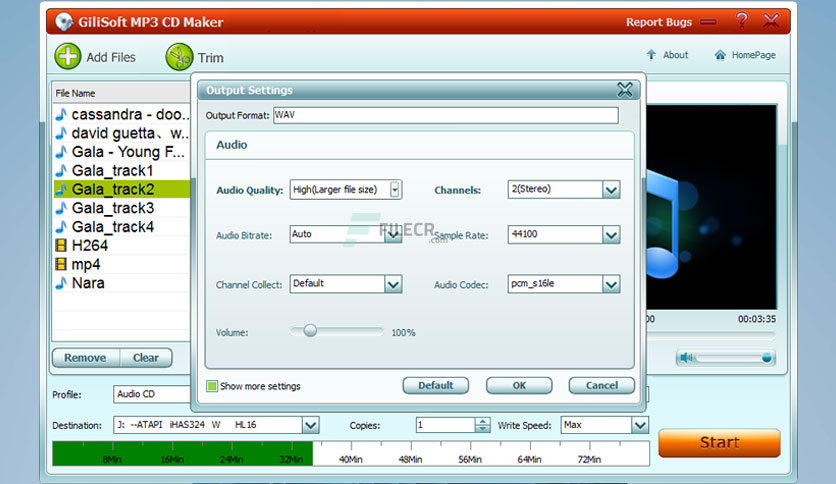Image resolution: width=836 pixels, height=484 pixels.
Task: Click the music note icon beside Gala_track3
Action: click(61, 207)
